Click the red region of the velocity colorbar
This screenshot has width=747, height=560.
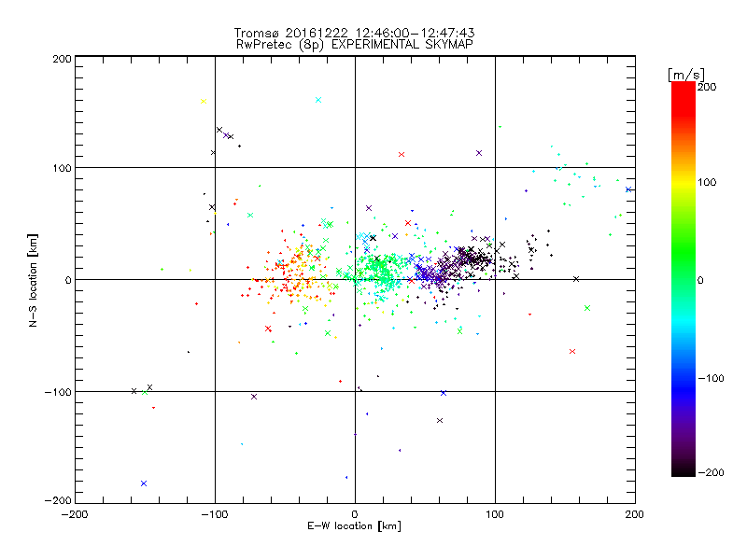pos(684,100)
